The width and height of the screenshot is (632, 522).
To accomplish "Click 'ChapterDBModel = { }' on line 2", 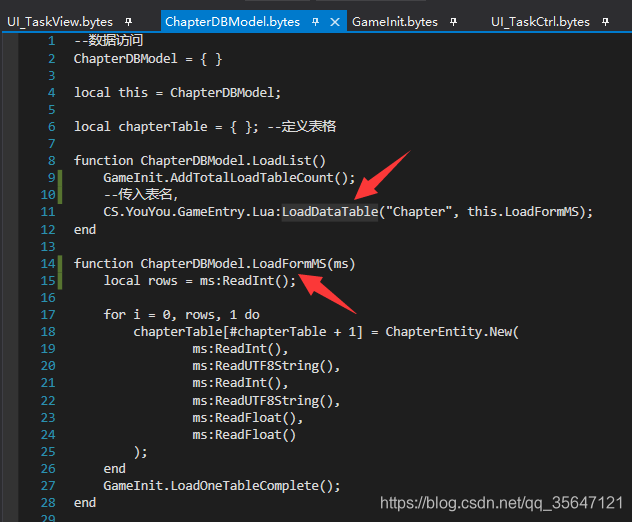I will (x=148, y=59).
